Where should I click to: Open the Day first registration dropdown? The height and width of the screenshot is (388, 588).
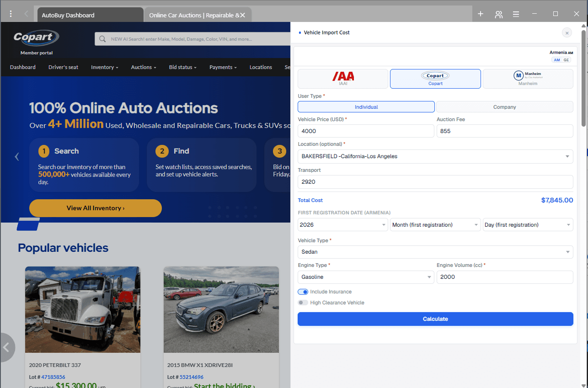click(x=528, y=225)
